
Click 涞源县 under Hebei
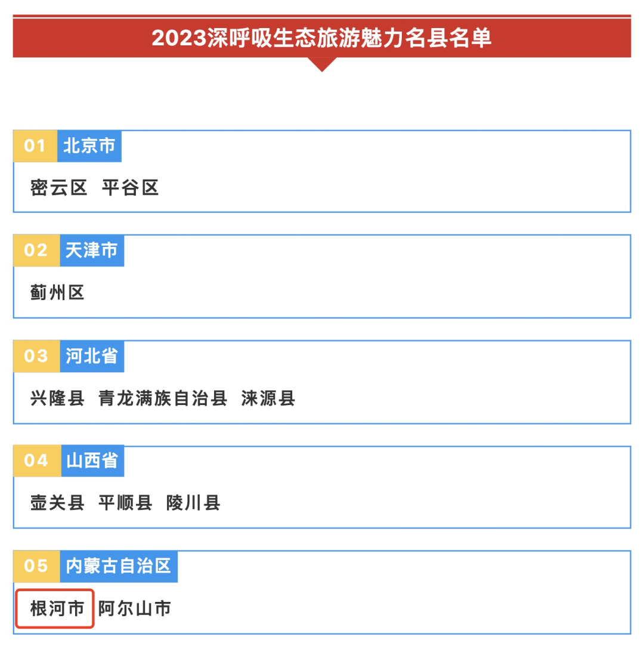(268, 398)
